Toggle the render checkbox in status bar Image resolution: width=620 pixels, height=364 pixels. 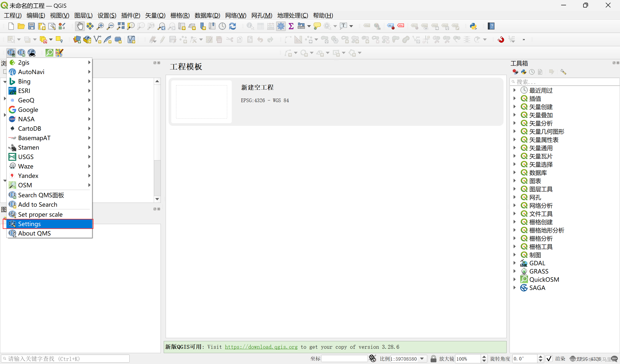coord(549,359)
